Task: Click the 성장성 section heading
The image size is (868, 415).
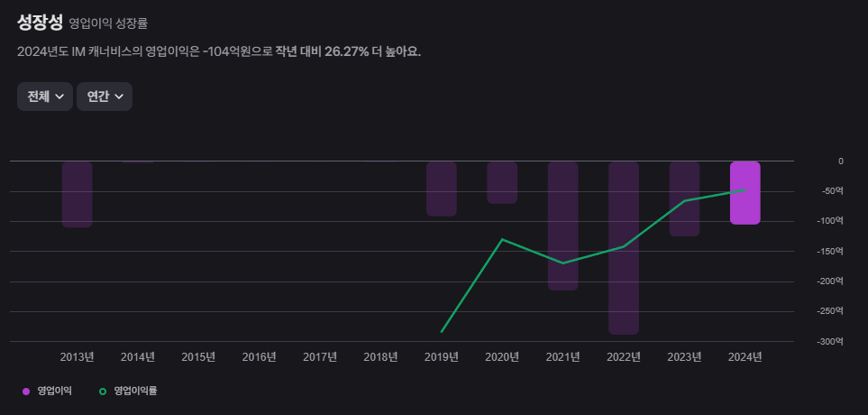Action: click(40, 22)
